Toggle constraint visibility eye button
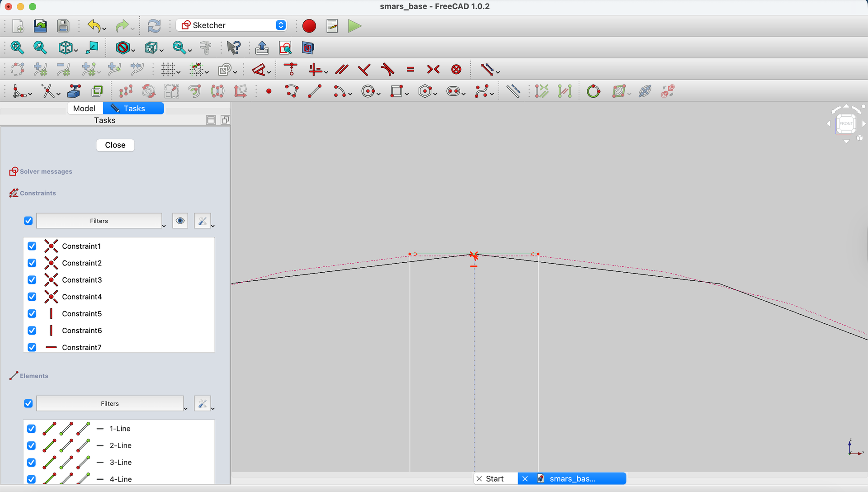868x492 pixels. 180,221
